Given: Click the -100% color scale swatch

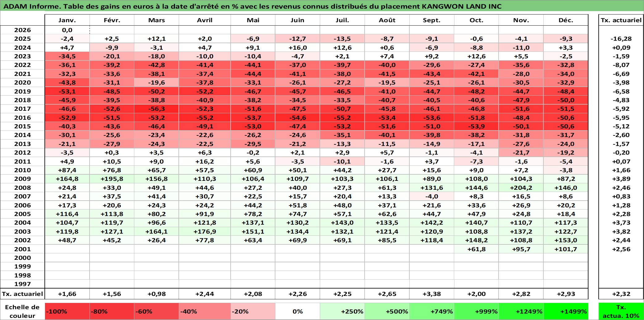Looking at the screenshot, I should 67,311.
